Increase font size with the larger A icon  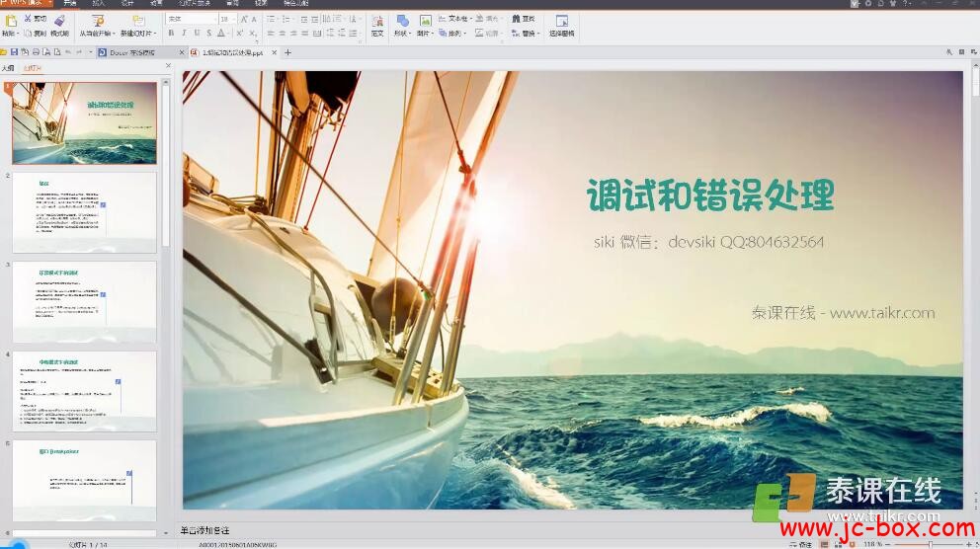244,20
